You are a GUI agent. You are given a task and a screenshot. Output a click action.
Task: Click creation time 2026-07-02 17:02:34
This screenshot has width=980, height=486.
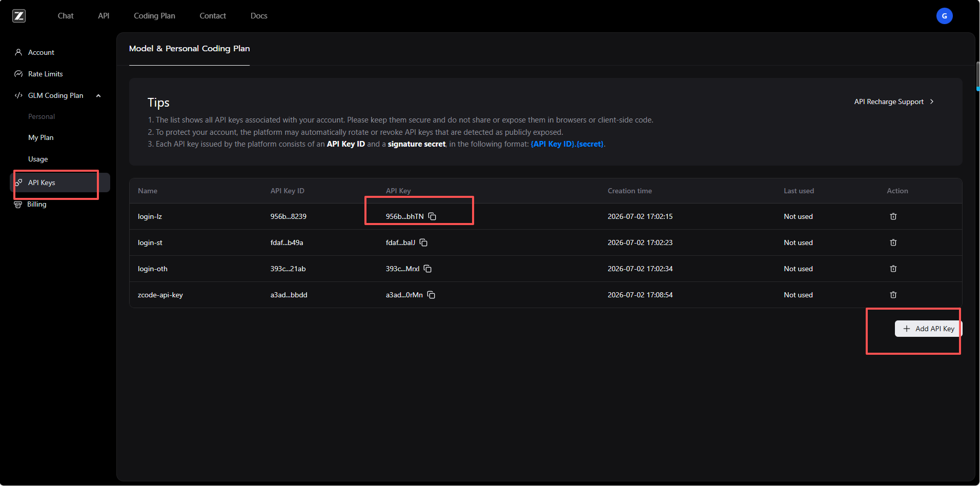coord(640,269)
